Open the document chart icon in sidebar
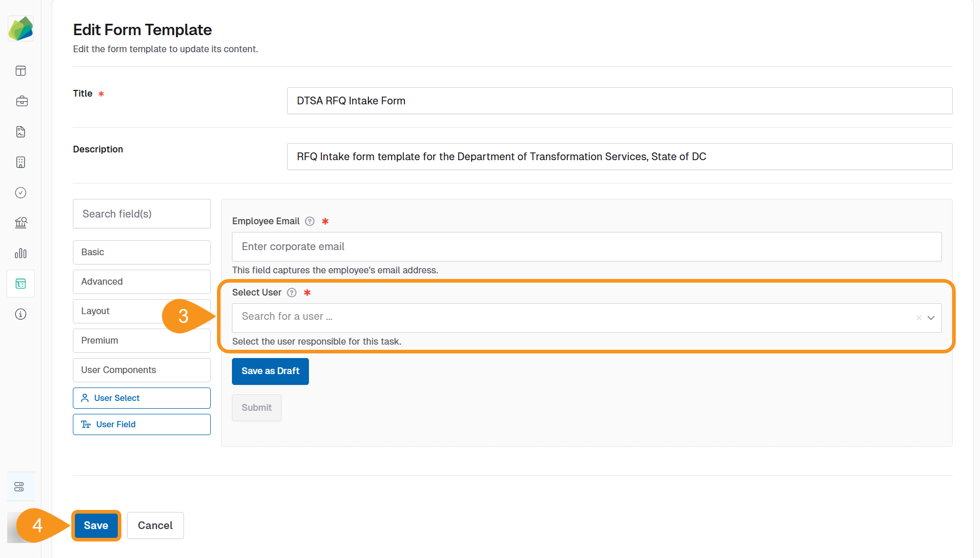The height and width of the screenshot is (558, 980). coord(21,132)
